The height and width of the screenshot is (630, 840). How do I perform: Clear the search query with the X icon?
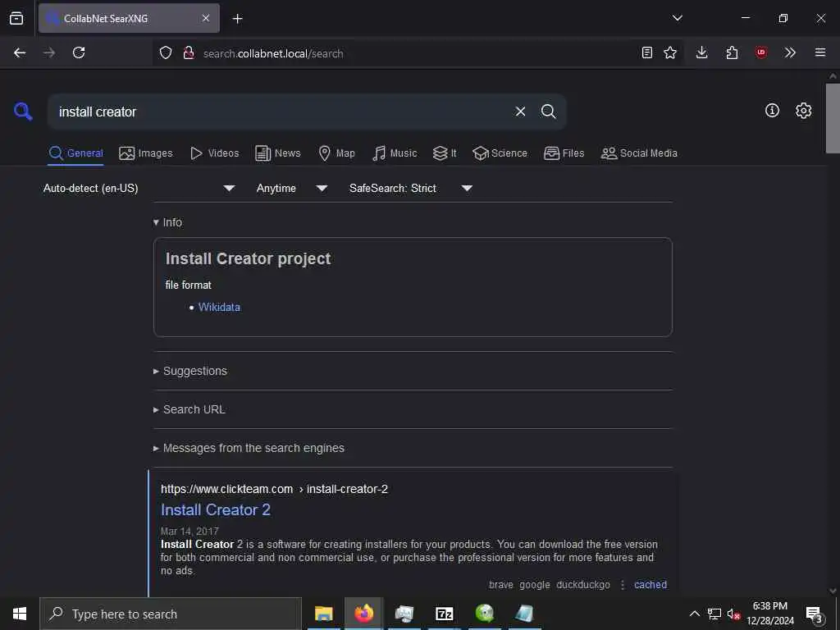(520, 112)
